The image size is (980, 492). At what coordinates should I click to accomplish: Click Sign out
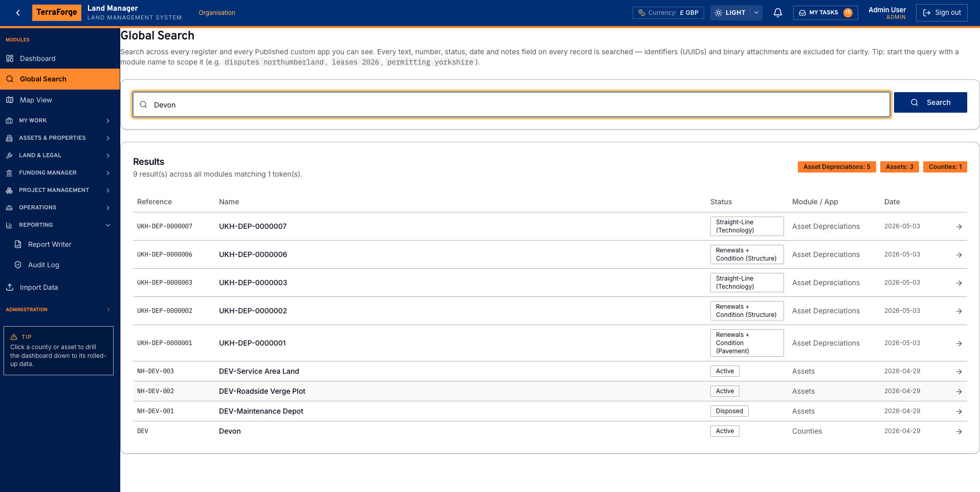(x=942, y=13)
